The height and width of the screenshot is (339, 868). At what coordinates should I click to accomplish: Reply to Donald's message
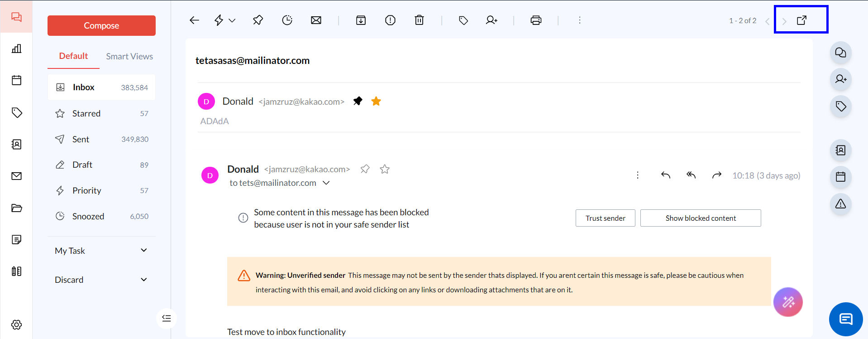(665, 175)
